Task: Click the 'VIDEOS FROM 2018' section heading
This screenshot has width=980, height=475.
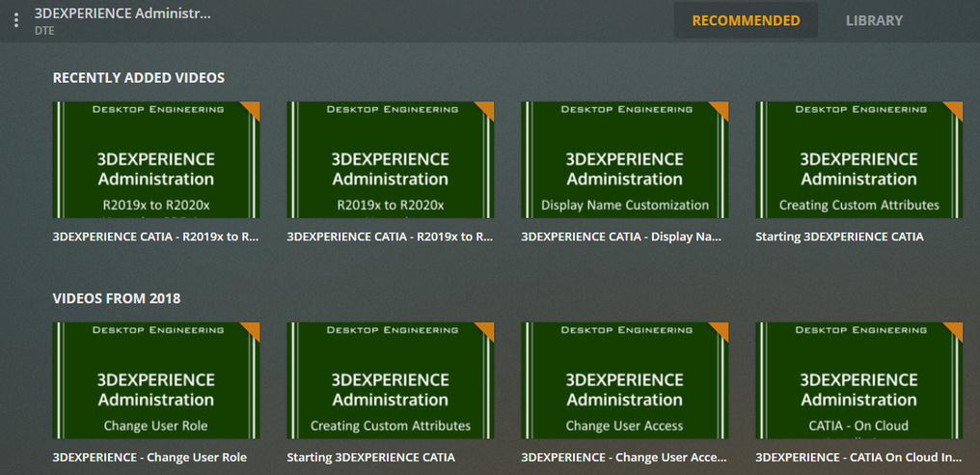Action: click(x=117, y=299)
